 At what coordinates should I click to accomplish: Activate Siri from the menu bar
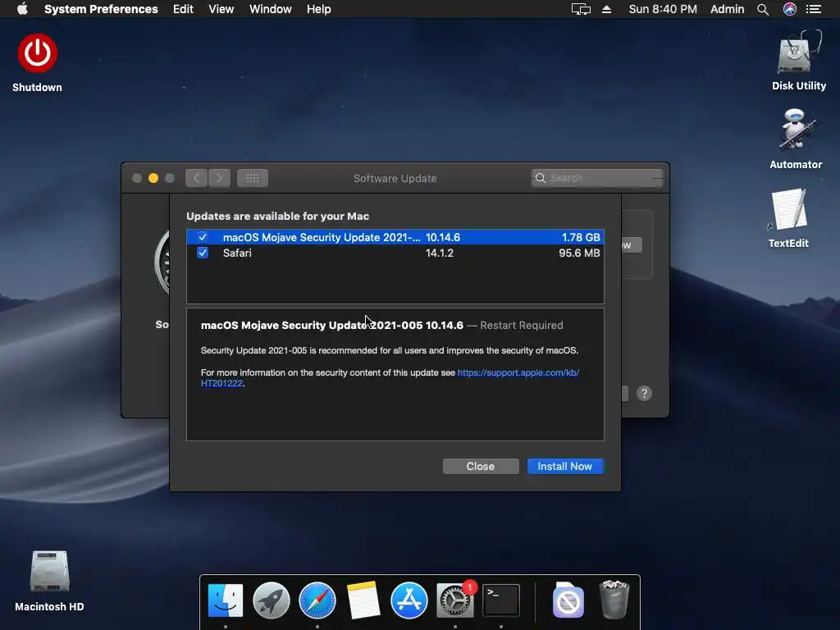coord(790,9)
